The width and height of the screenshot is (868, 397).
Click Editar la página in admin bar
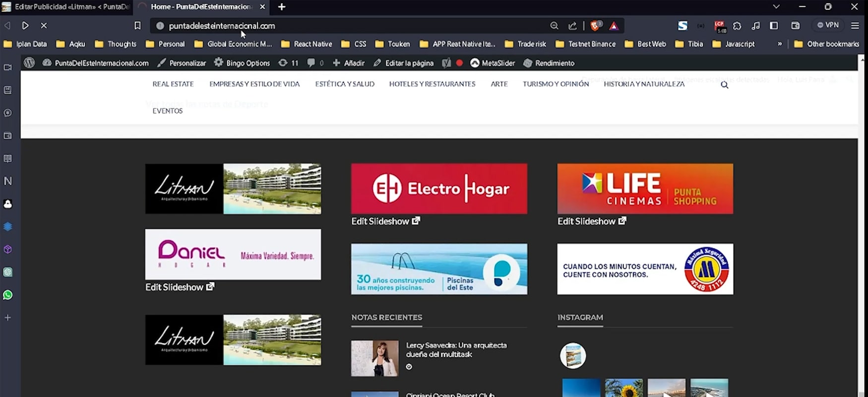(403, 63)
